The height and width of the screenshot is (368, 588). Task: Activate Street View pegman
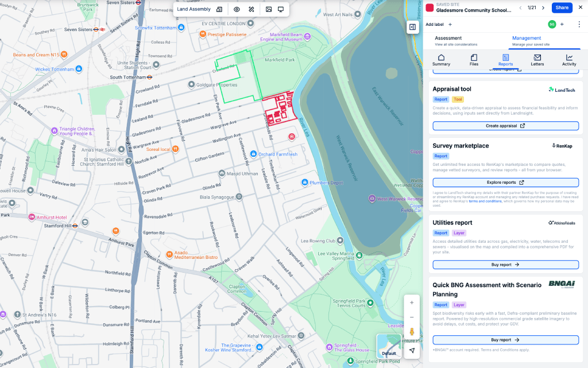pos(412,332)
